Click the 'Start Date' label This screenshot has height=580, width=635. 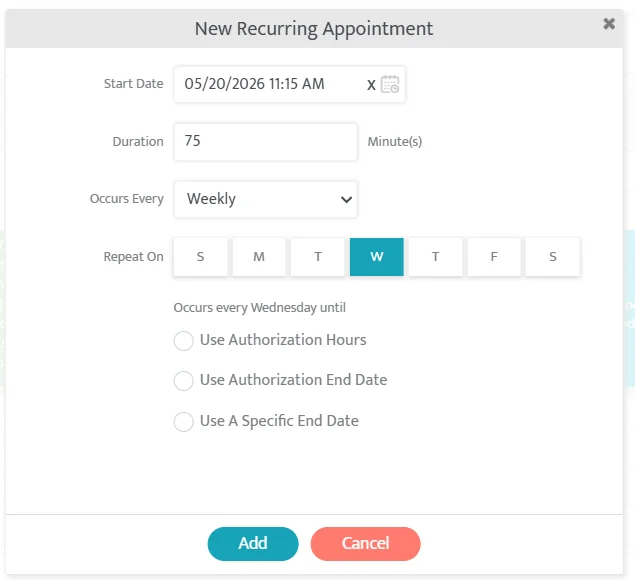[x=134, y=83]
